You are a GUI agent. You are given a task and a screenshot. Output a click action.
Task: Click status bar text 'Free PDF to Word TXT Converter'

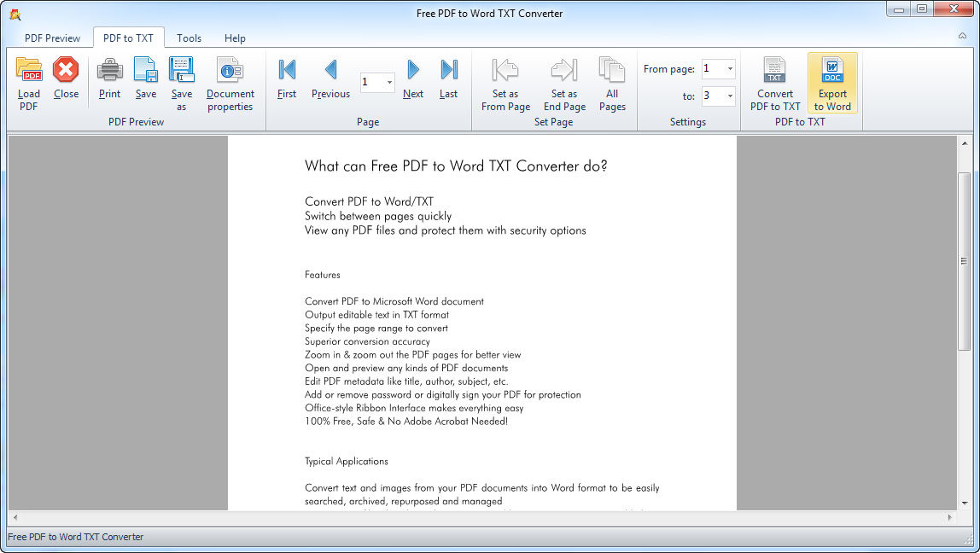click(x=76, y=537)
